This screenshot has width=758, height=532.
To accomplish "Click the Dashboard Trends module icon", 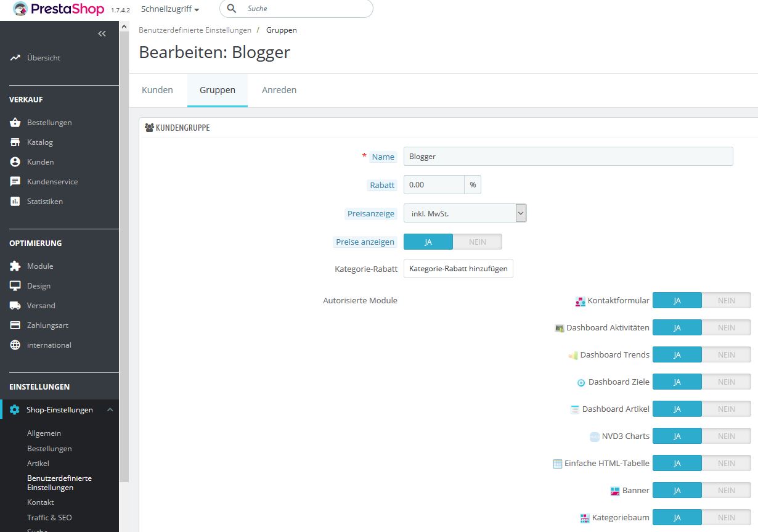I will click(573, 356).
